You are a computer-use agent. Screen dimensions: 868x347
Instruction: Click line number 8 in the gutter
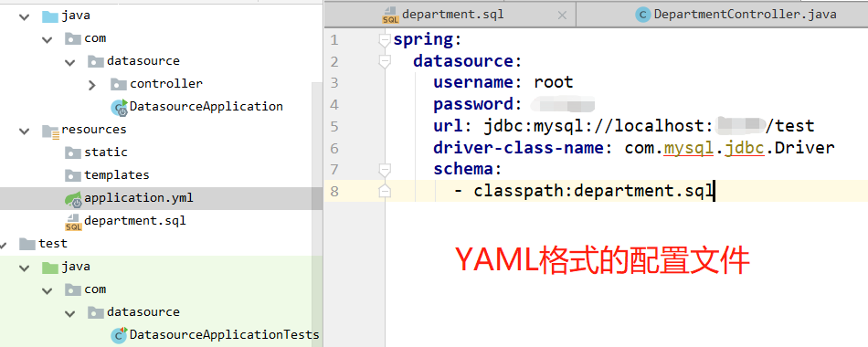tap(333, 191)
